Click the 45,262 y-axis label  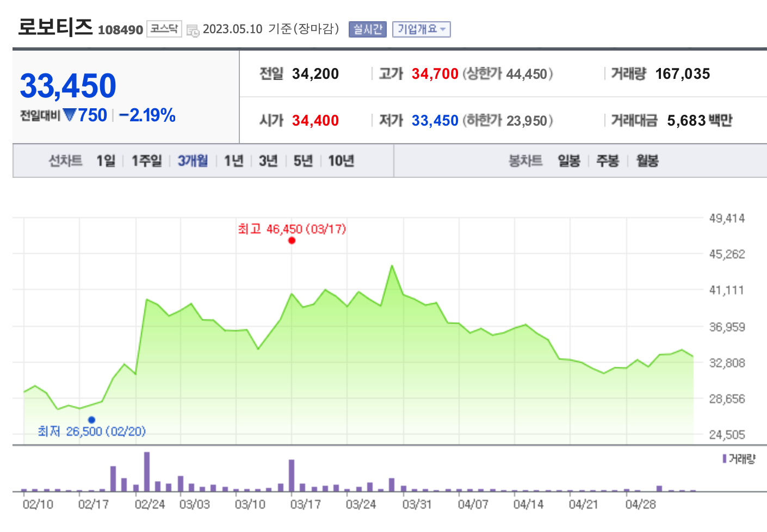[x=727, y=255]
